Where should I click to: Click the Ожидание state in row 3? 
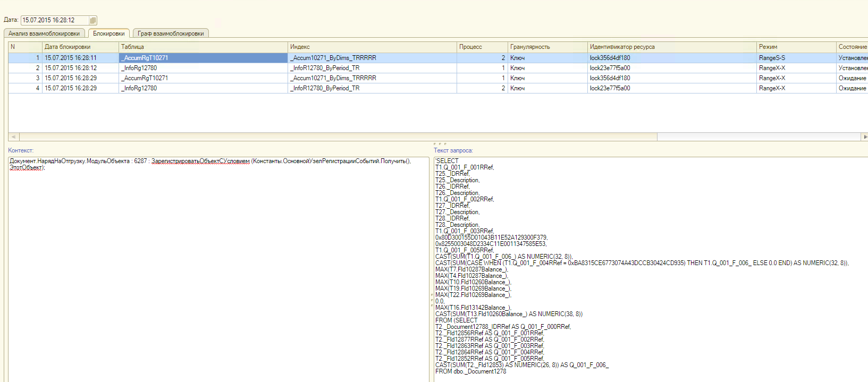click(852, 78)
